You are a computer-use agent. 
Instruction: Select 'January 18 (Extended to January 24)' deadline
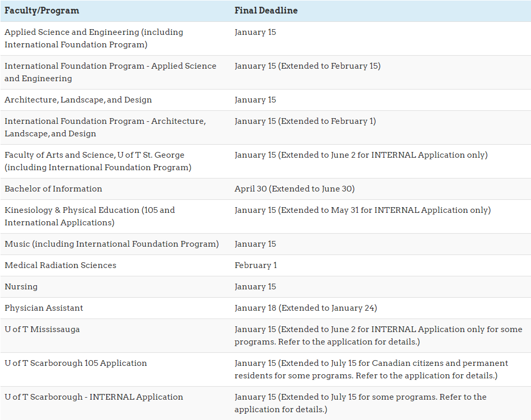click(306, 308)
